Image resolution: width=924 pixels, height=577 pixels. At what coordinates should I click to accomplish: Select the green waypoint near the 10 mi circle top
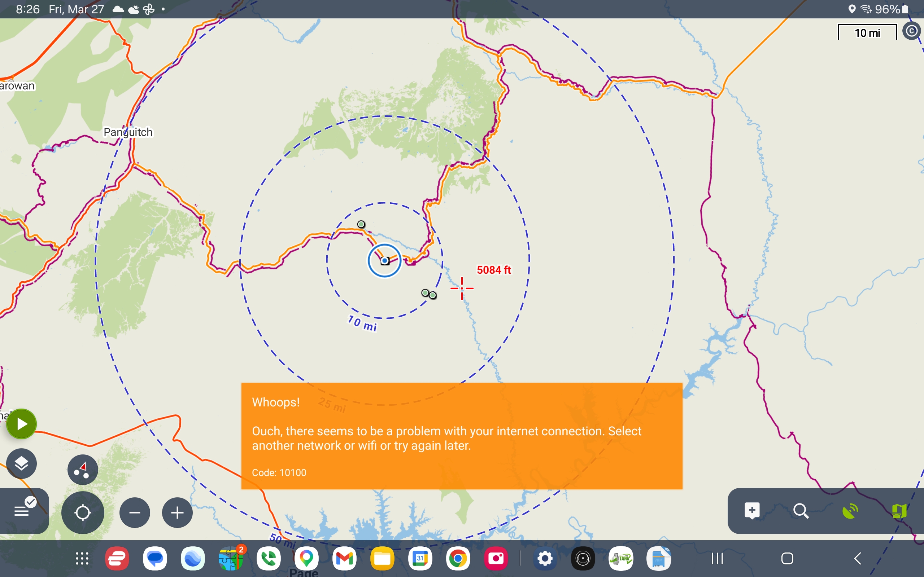point(361,224)
